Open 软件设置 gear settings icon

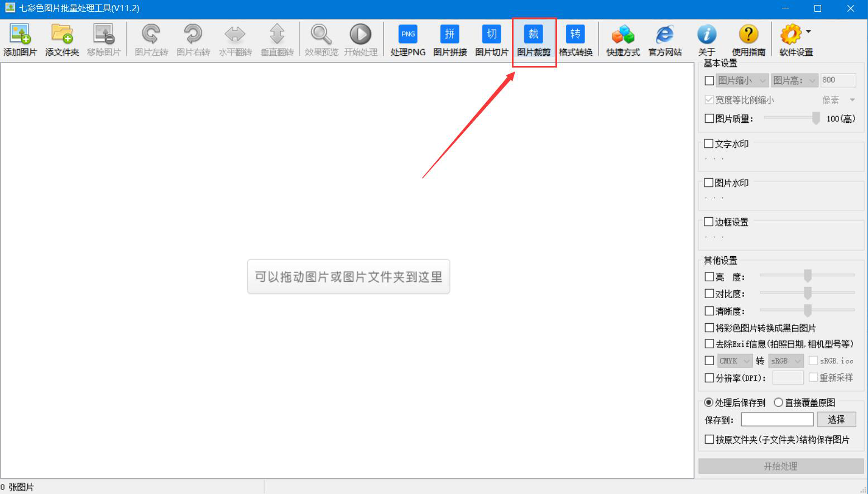point(791,35)
